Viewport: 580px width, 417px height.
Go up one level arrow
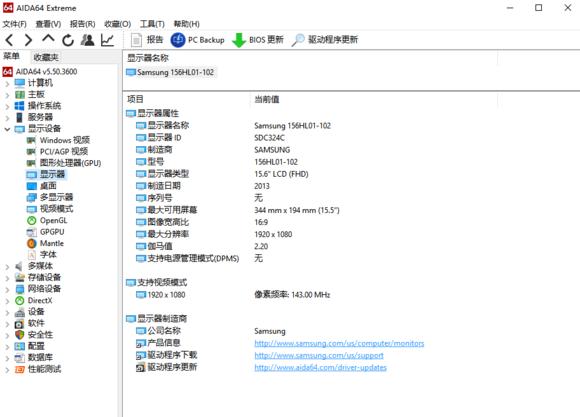point(48,38)
